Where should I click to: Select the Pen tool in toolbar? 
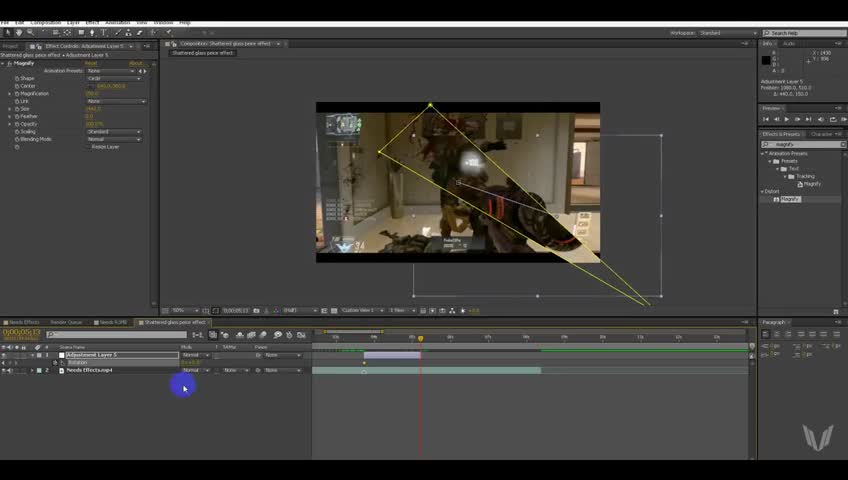(92, 32)
